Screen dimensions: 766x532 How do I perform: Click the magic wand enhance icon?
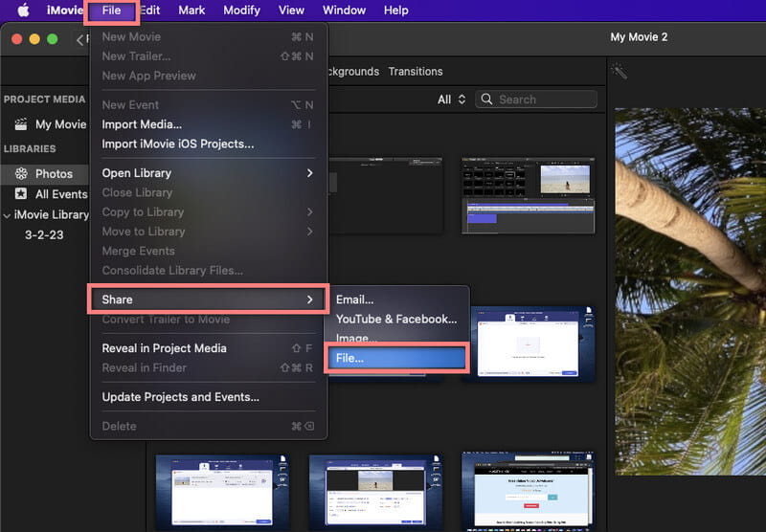pos(619,71)
